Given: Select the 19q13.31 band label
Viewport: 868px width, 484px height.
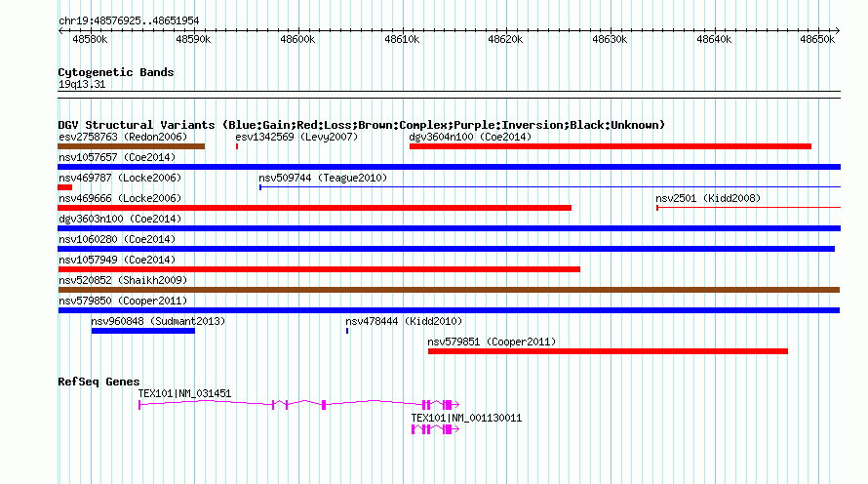Looking at the screenshot, I should coord(82,84).
